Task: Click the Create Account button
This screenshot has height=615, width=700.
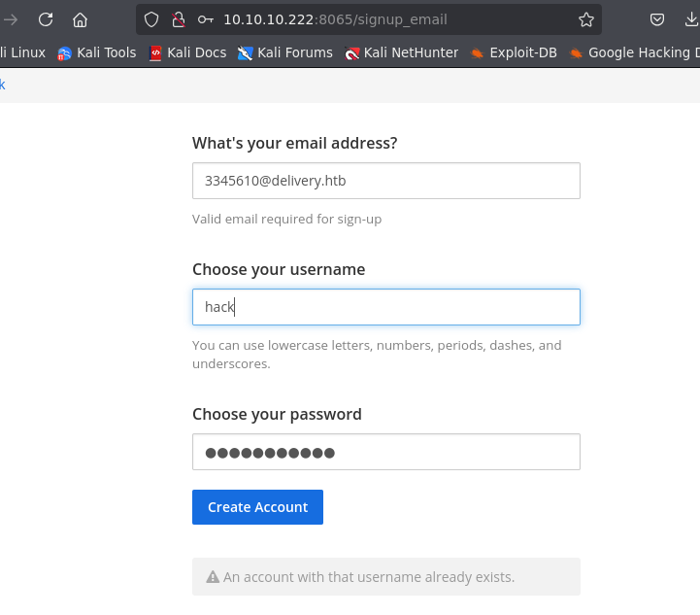Action: click(x=257, y=507)
